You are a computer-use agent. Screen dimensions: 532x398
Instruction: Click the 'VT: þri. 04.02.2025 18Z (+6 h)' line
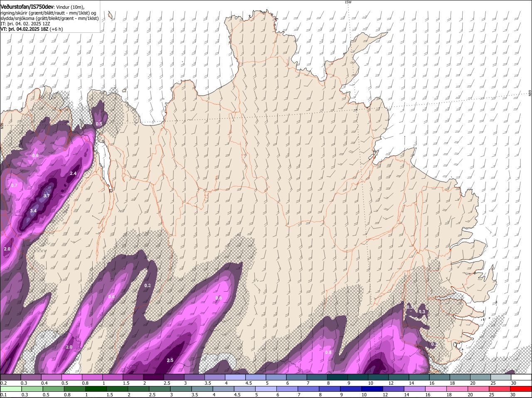(32, 29)
